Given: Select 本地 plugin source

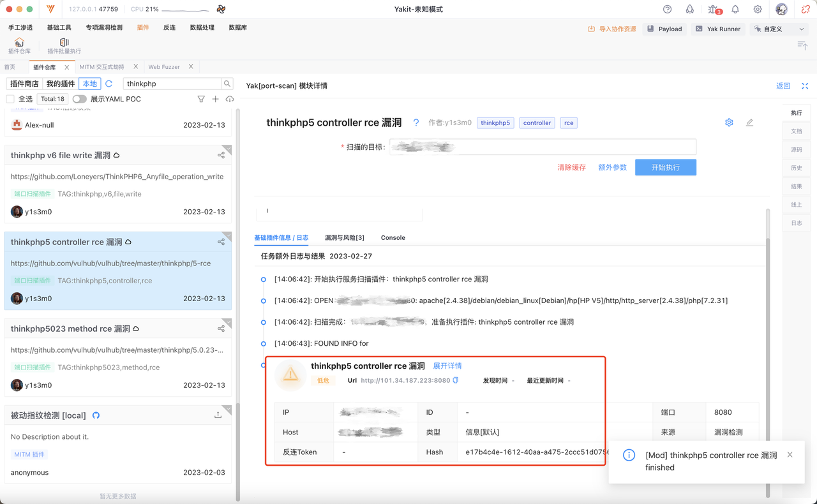Looking at the screenshot, I should tap(90, 84).
